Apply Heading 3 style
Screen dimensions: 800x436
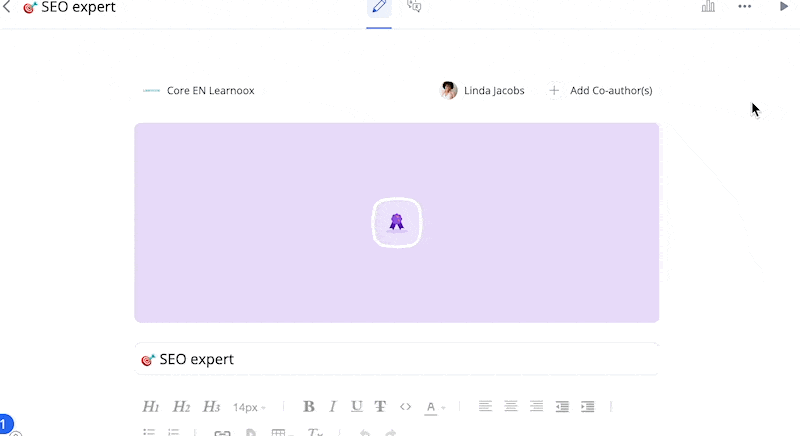(211, 407)
